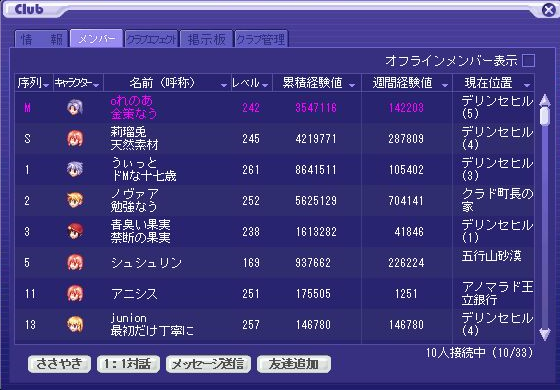560x390 pixels.
Task: Click ういっと's character portrait icon
Action: point(75,169)
